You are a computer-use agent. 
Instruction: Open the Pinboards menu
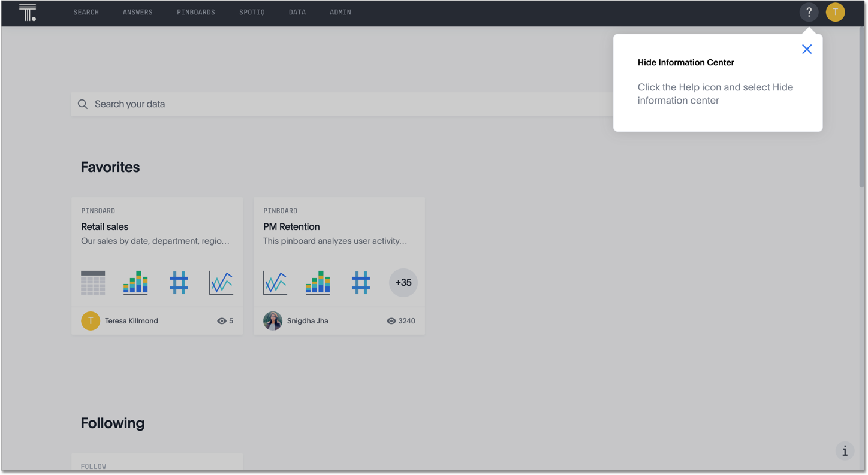click(196, 12)
